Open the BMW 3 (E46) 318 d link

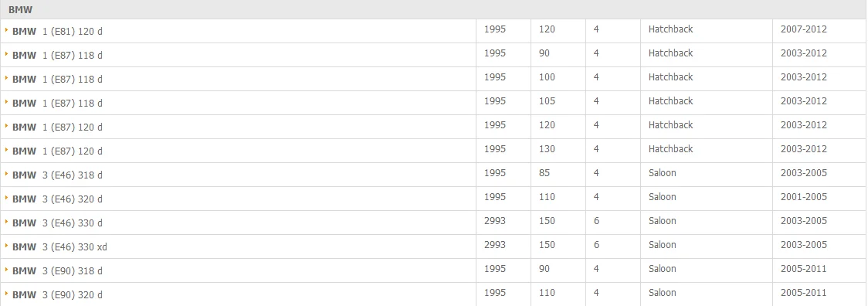[57, 175]
